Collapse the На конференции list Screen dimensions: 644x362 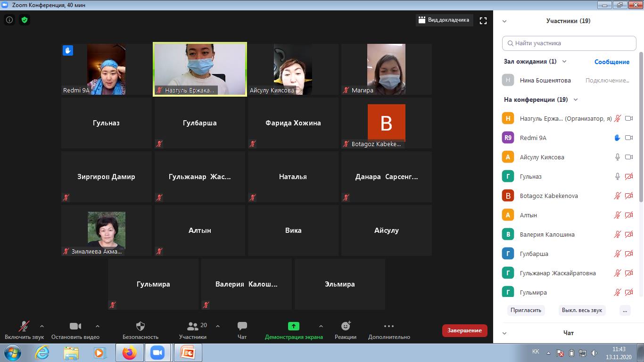point(575,99)
